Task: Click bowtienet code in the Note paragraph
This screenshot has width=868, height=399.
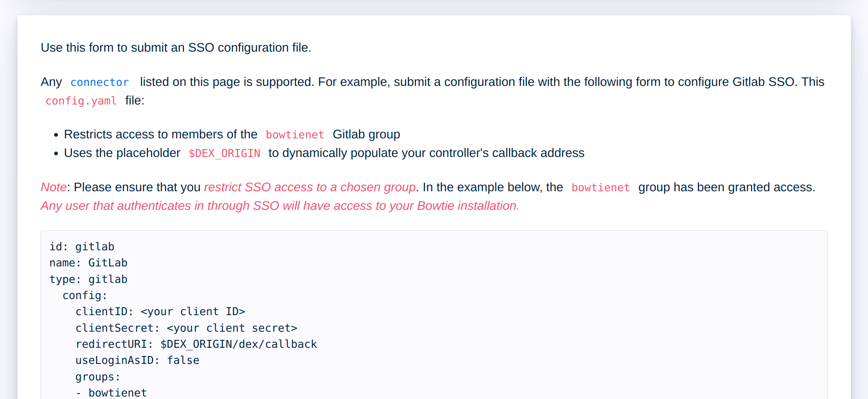Action: [x=600, y=188]
